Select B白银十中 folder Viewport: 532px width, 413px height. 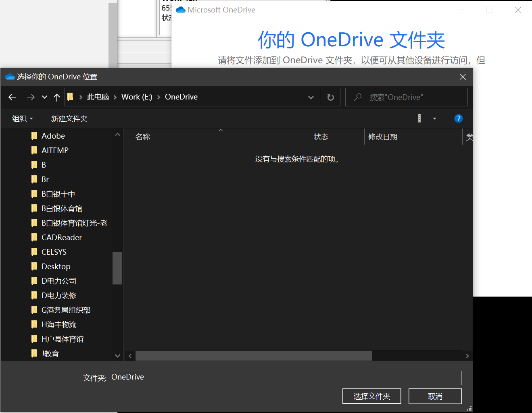[x=58, y=194]
